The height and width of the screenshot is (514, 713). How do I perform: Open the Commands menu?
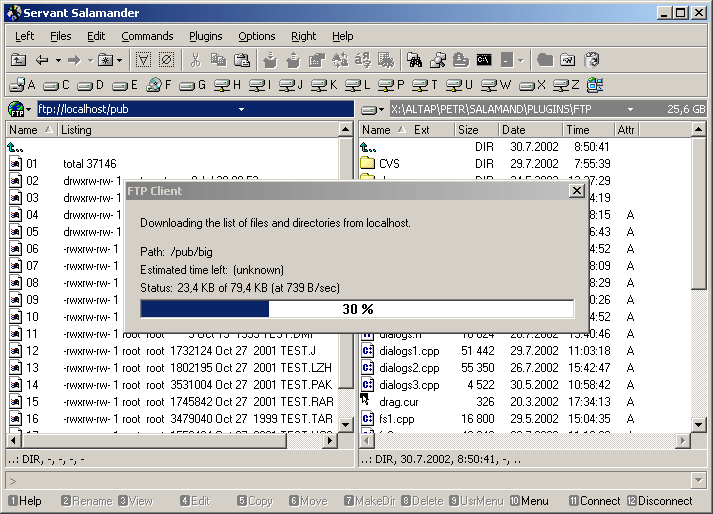pyautogui.click(x=147, y=36)
